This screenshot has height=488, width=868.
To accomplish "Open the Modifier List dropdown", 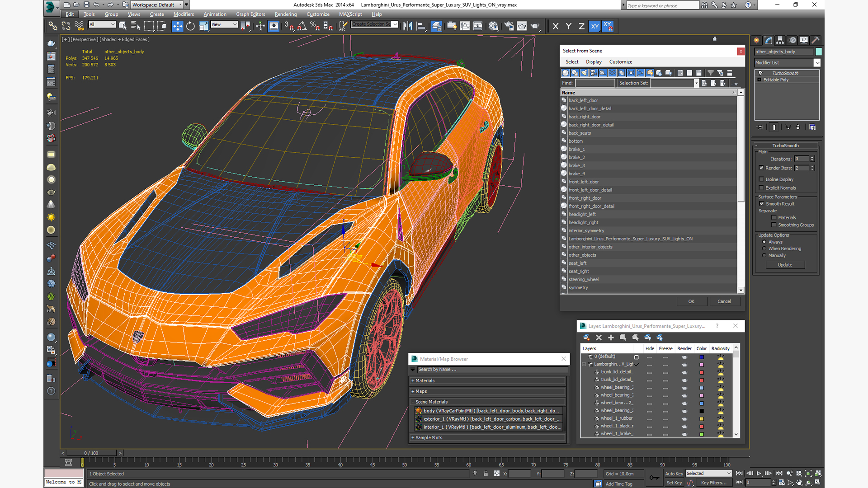I will tap(787, 63).
